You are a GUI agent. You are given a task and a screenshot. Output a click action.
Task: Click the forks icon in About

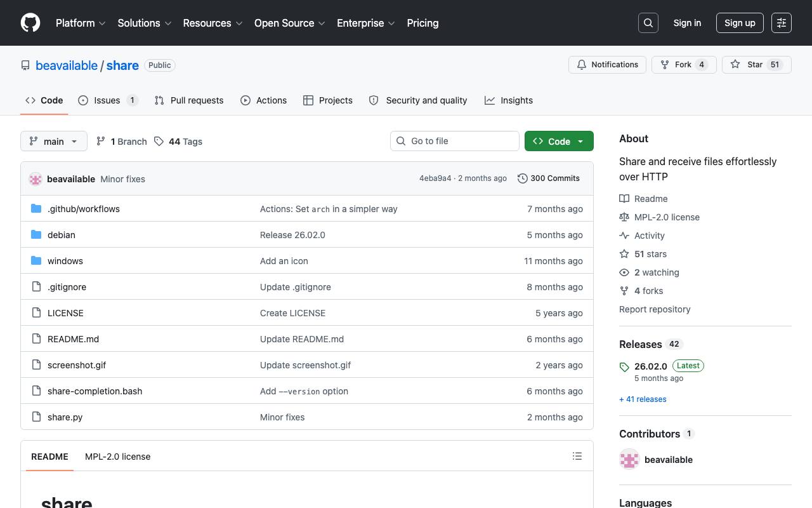tap(624, 291)
